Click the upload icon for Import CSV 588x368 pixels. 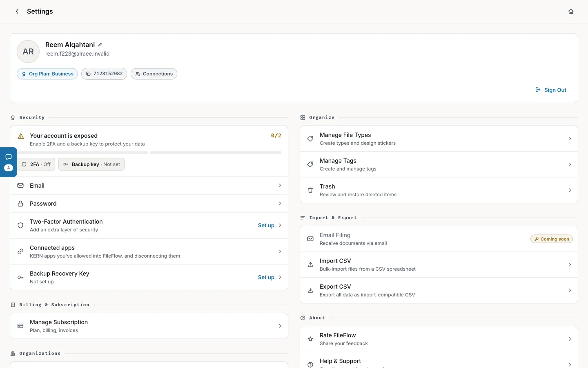pos(310,265)
